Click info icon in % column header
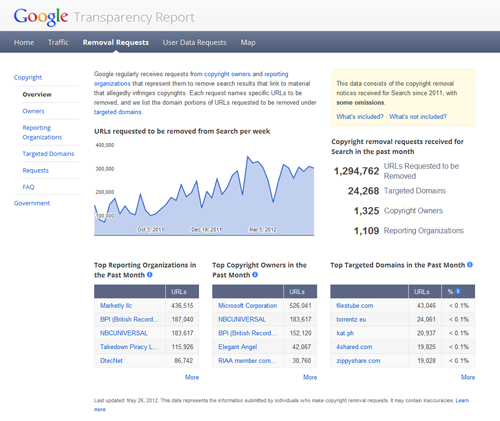The width and height of the screenshot is (500, 421). coord(458,291)
